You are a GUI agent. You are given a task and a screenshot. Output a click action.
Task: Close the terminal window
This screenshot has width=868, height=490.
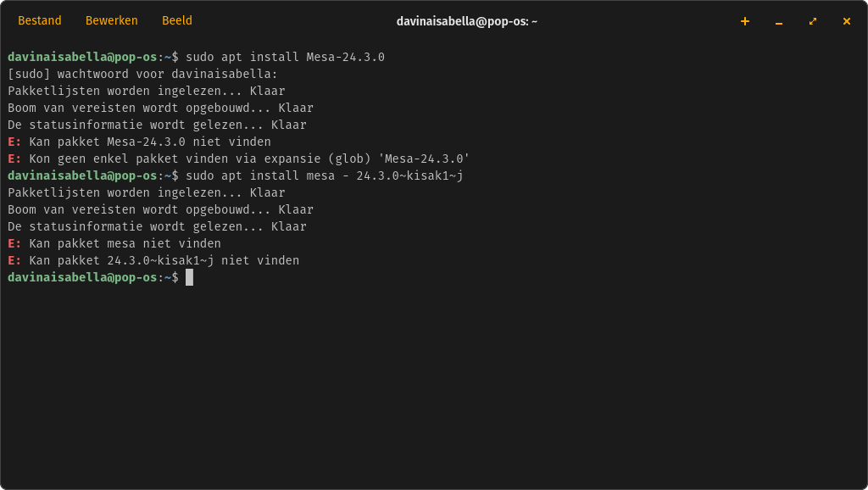coord(846,21)
